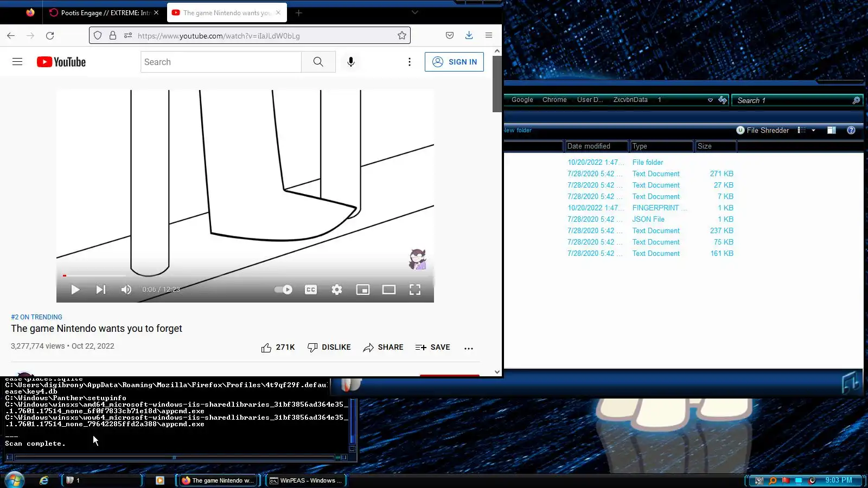Screen dimensions: 868x488
Task: Switch to the WinPEAS console taskbar button
Action: [x=306, y=480]
